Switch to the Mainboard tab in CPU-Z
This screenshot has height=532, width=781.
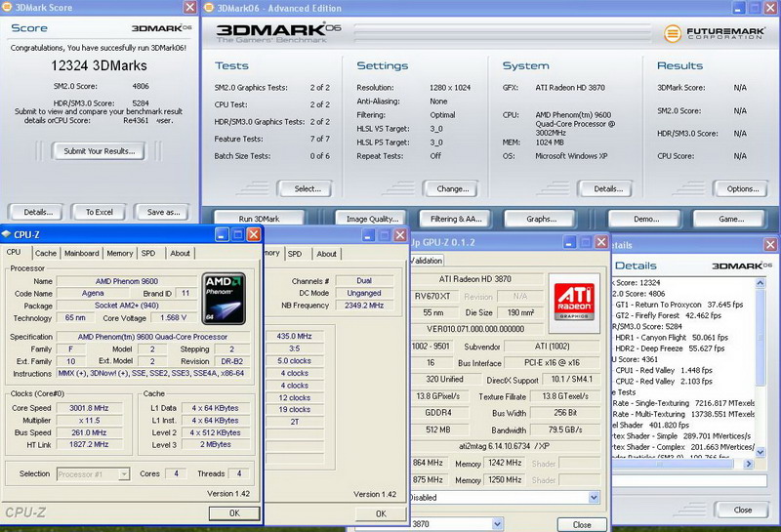pyautogui.click(x=81, y=253)
